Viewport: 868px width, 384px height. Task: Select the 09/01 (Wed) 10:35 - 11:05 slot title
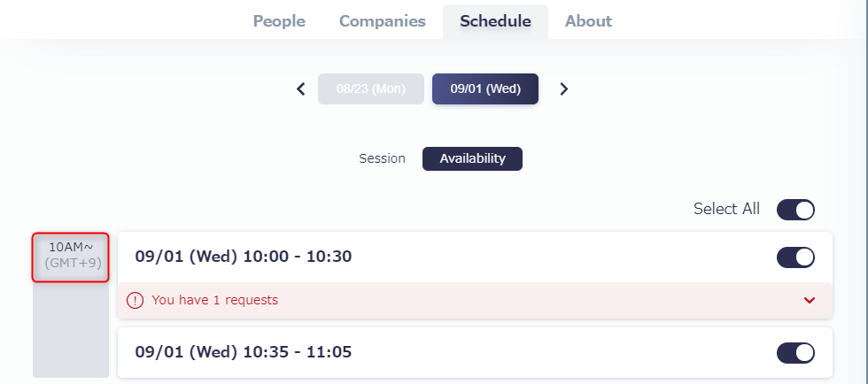[244, 352]
